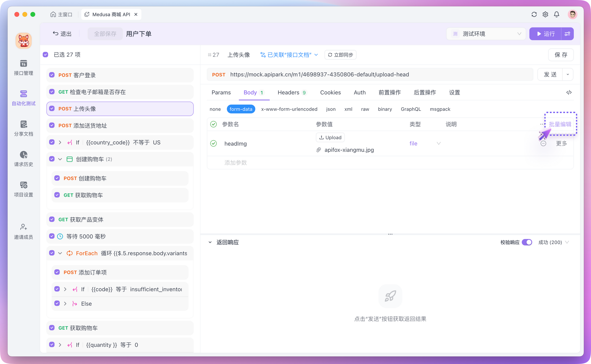
Task: Click the 添加参数 input field
Action: point(236,163)
